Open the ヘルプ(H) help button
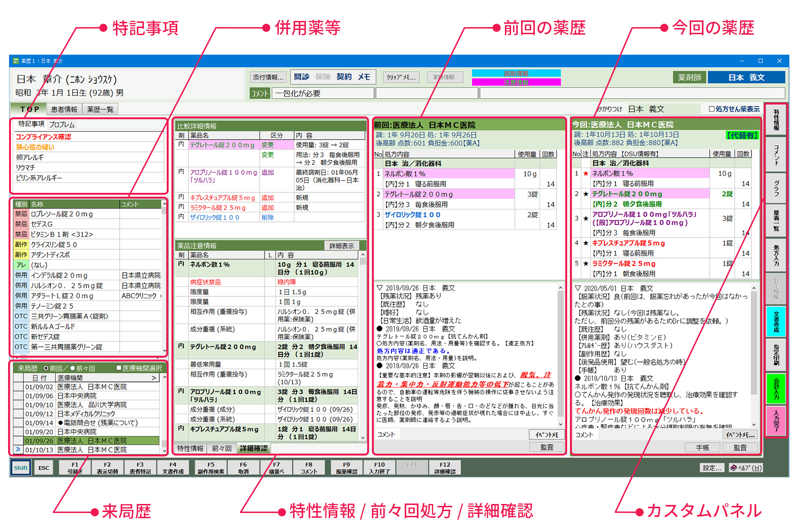Screen dimensions: 798x532 click(x=746, y=468)
